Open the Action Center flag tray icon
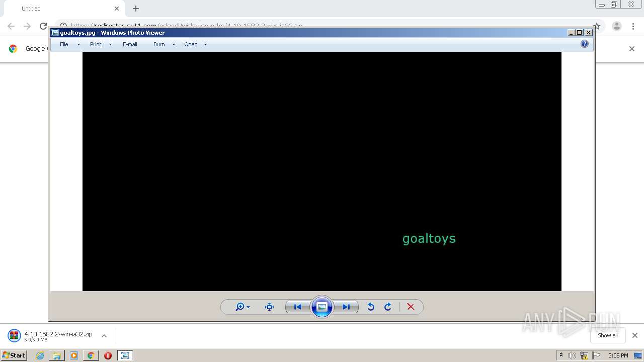Image resolution: width=644 pixels, height=362 pixels. click(x=596, y=355)
